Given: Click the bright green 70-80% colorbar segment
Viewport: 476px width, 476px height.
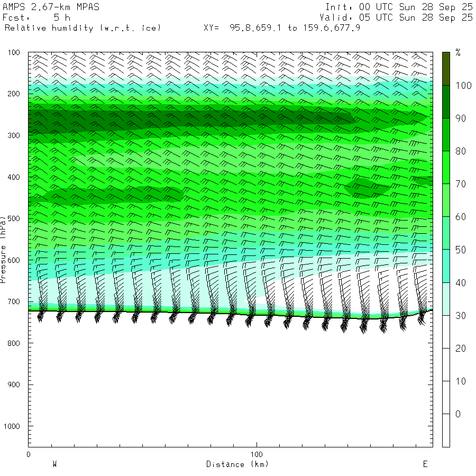Looking at the screenshot, I should [x=446, y=168].
